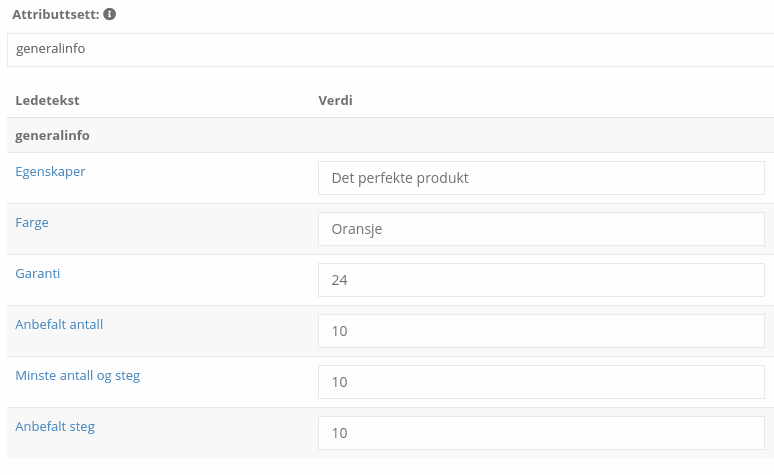Focus the Minste antall og steg input
Viewport: 774px width, 475px height.
click(542, 382)
